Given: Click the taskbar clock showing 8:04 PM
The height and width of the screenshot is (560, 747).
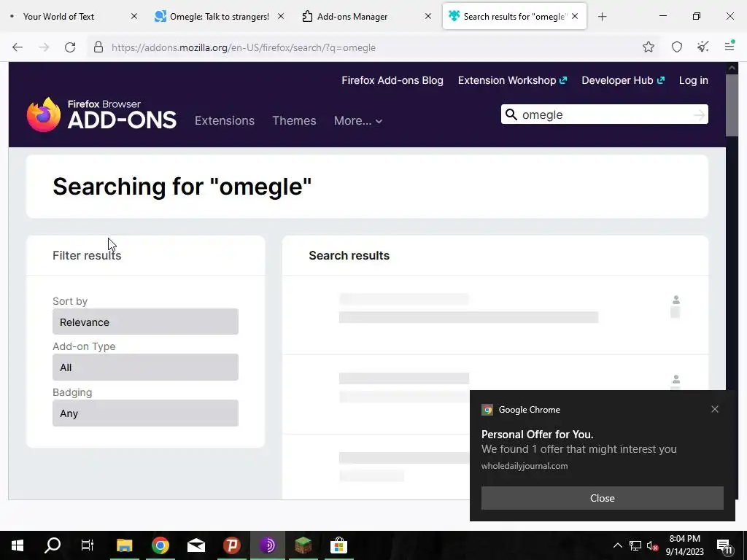Looking at the screenshot, I should tap(684, 545).
